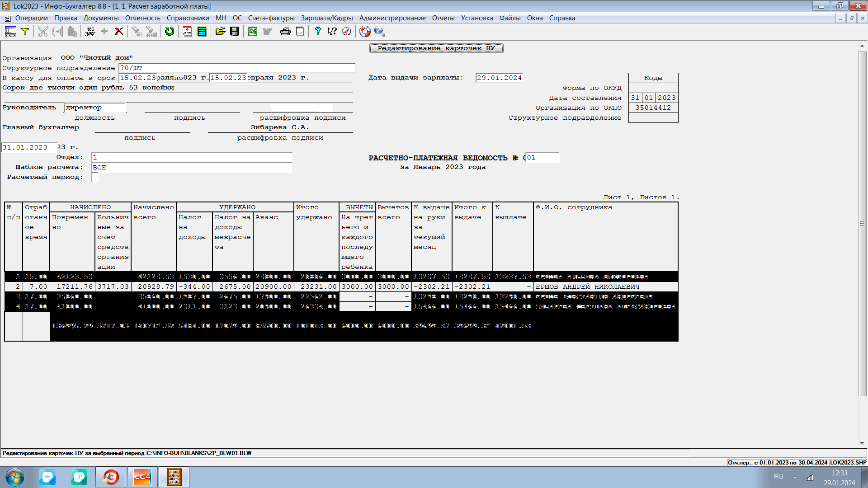The width and height of the screenshot is (868, 488).
Task: Open the Документы menu
Action: (101, 18)
